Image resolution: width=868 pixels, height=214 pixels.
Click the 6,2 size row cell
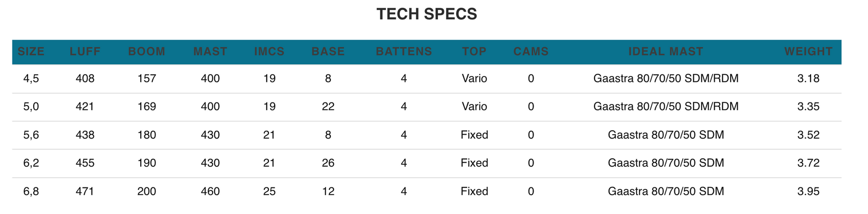click(x=31, y=163)
